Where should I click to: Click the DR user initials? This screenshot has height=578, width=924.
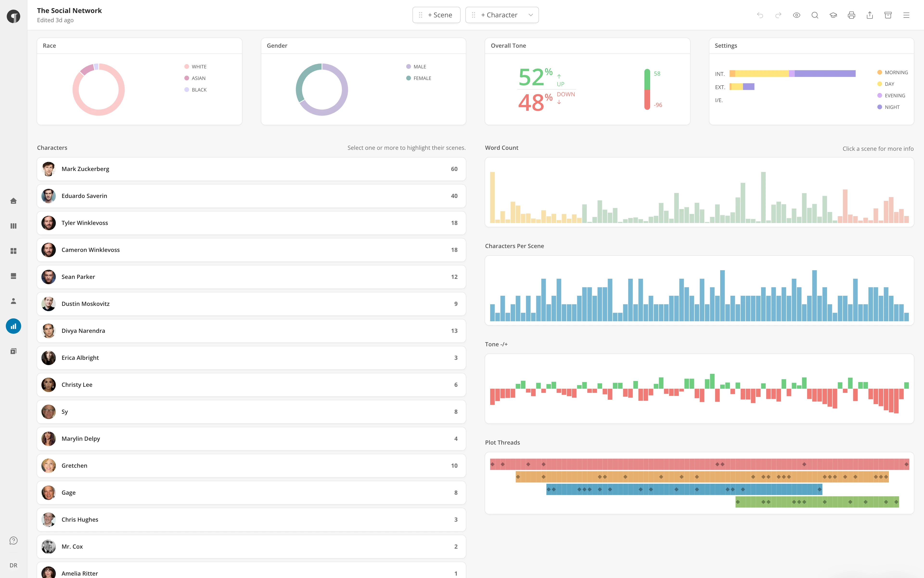[13, 565]
